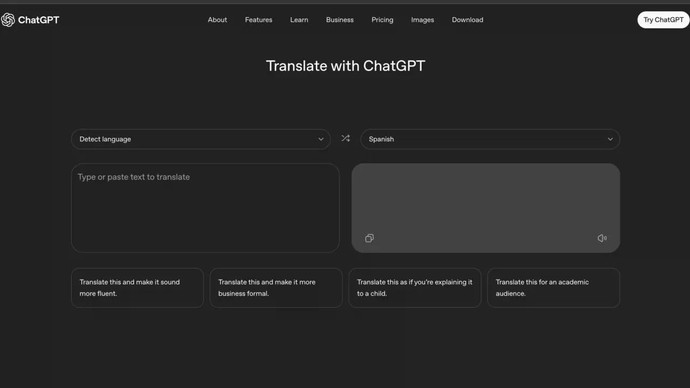Go to the Pricing page
Viewport: 690px width, 388px height.
tap(382, 20)
